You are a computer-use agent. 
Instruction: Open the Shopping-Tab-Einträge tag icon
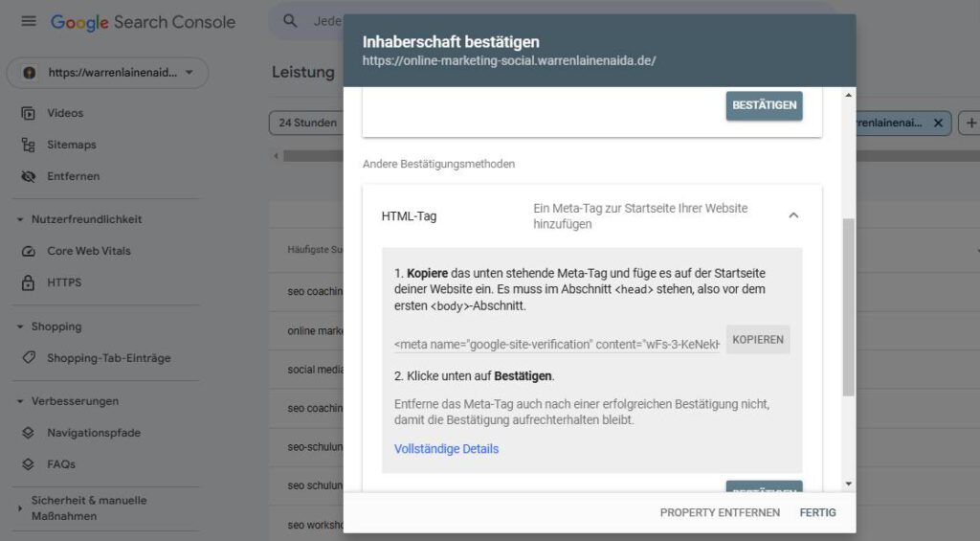point(28,358)
